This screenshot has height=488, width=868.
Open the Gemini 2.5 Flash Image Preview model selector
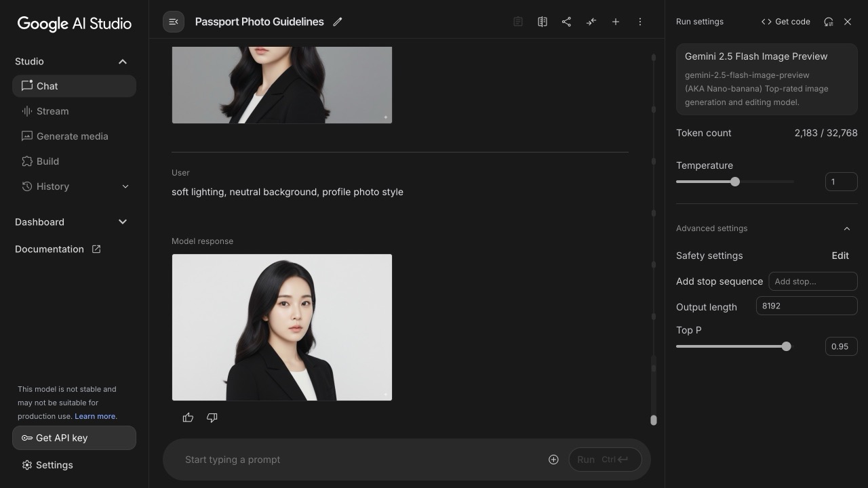click(x=767, y=79)
